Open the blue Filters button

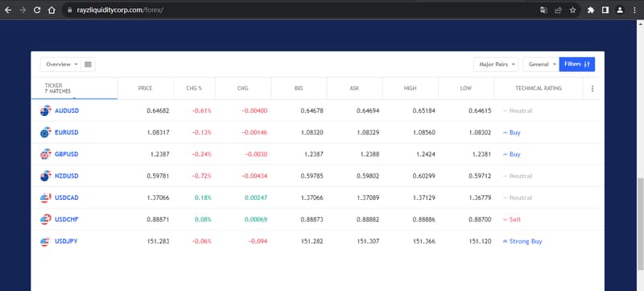(576, 64)
